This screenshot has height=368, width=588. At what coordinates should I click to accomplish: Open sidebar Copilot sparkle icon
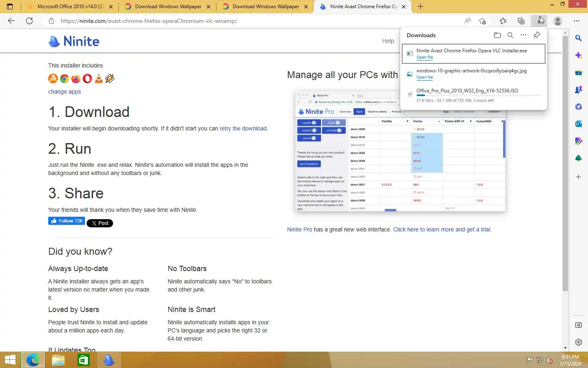(x=579, y=55)
